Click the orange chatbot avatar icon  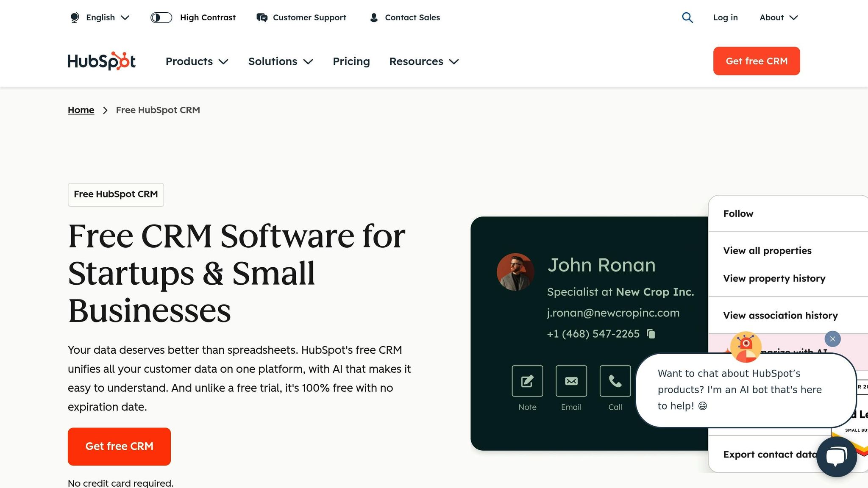746,347
